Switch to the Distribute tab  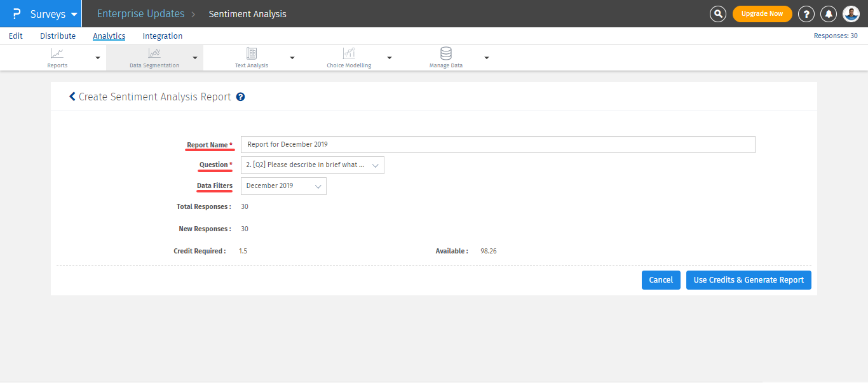tap(58, 36)
